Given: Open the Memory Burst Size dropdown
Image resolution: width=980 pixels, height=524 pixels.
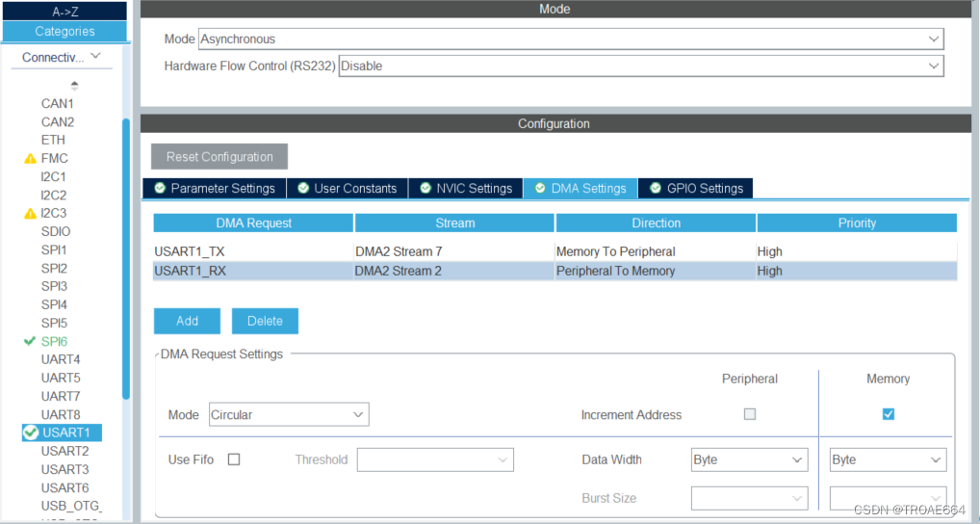Looking at the screenshot, I should coord(889,498).
